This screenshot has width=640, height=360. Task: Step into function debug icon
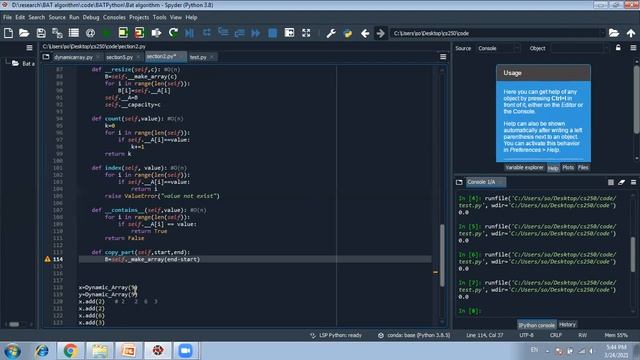223,33
